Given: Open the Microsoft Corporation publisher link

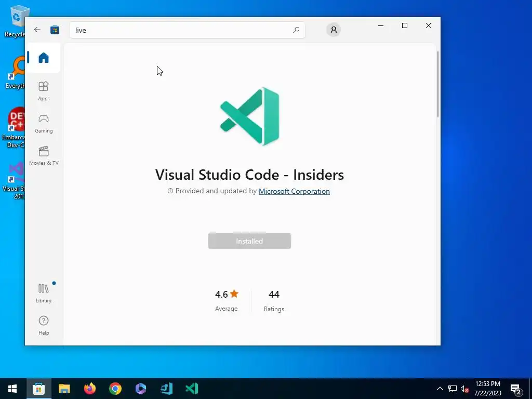Looking at the screenshot, I should point(294,191).
